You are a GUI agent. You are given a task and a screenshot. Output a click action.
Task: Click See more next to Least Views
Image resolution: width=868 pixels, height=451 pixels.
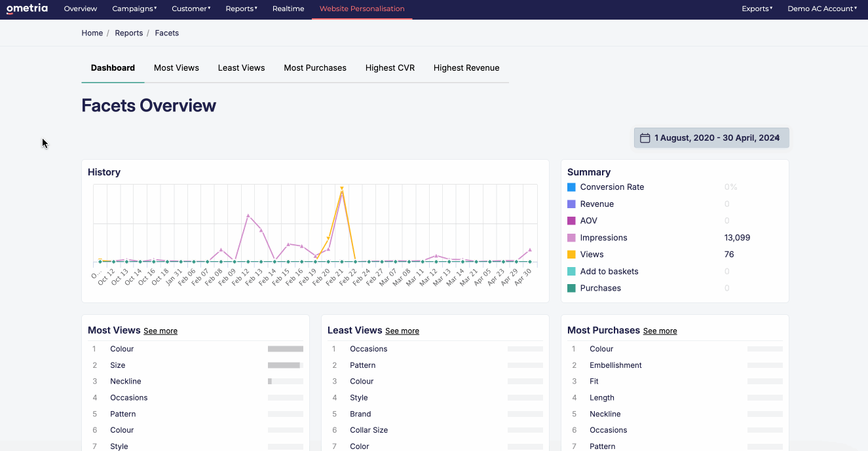(402, 331)
